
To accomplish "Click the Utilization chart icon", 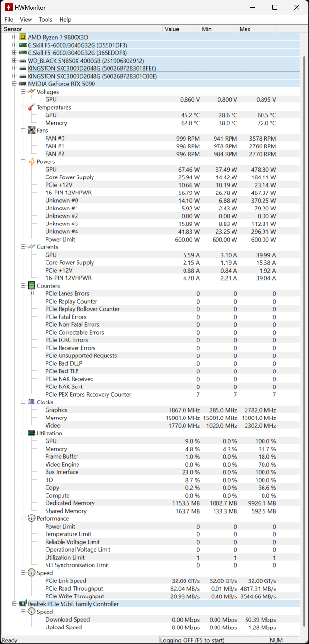I will point(31,433).
